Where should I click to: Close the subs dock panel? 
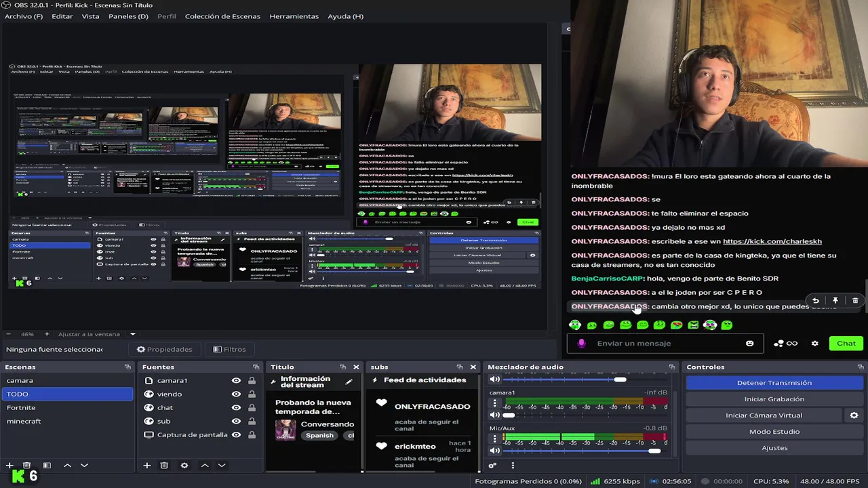(473, 367)
